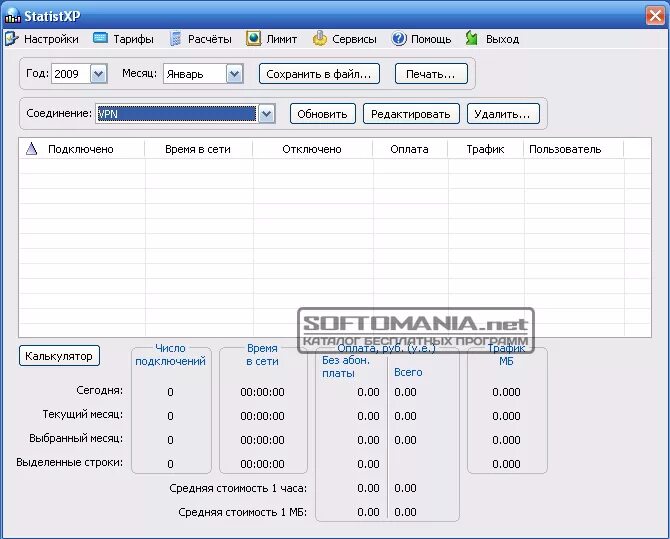Click the Помощь question mark icon

399,39
